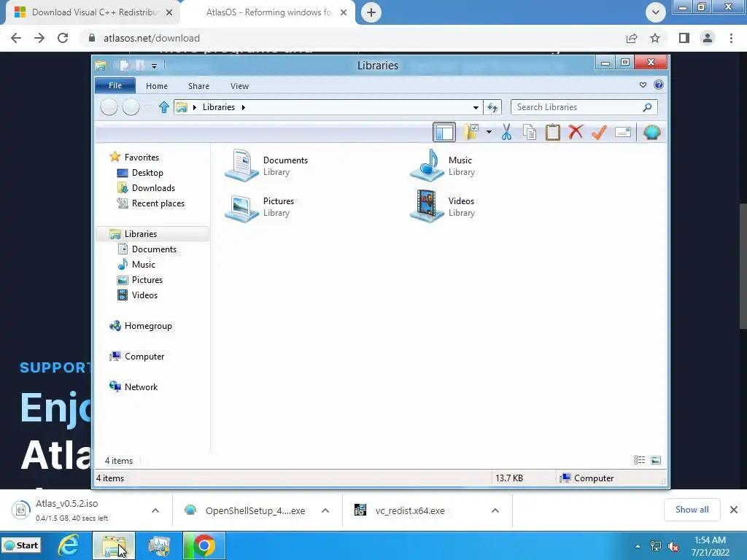Open Classic Shell settings shell icon
Image resolution: width=747 pixels, height=560 pixels.
pyautogui.click(x=651, y=132)
